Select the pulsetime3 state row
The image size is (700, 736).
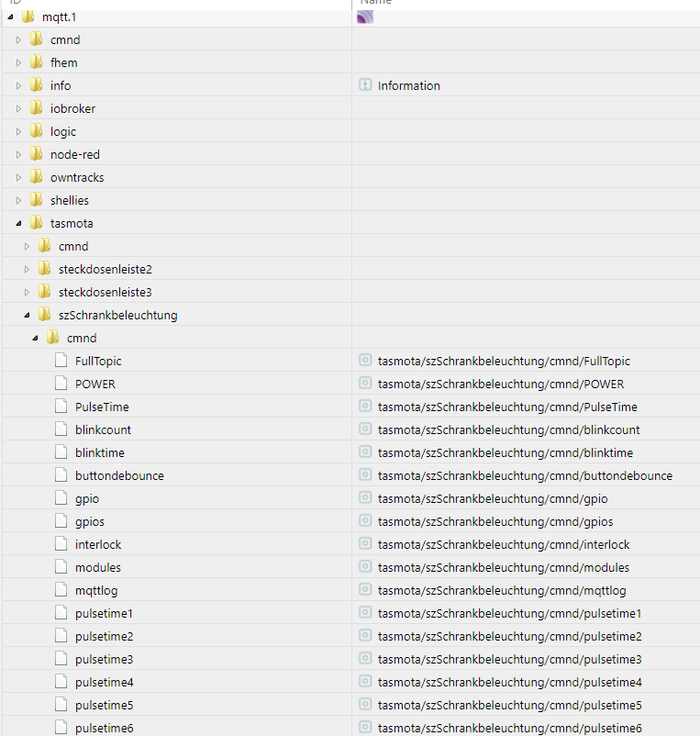(351, 660)
